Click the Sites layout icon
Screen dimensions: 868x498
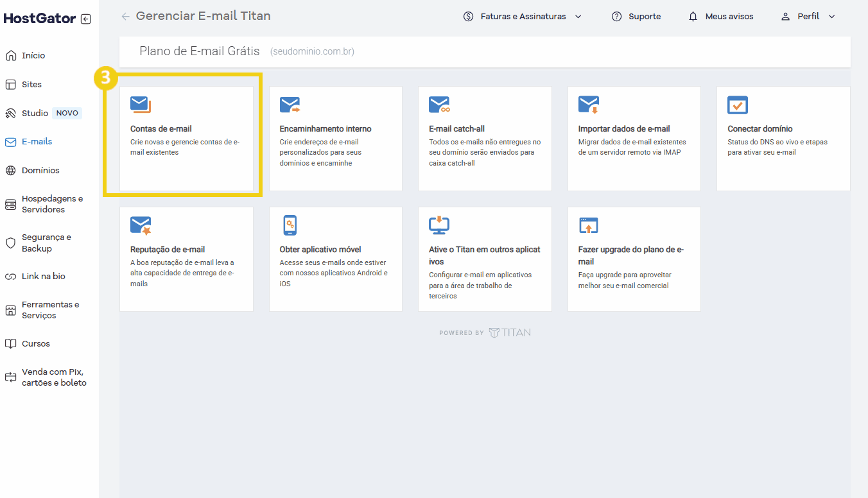point(11,85)
